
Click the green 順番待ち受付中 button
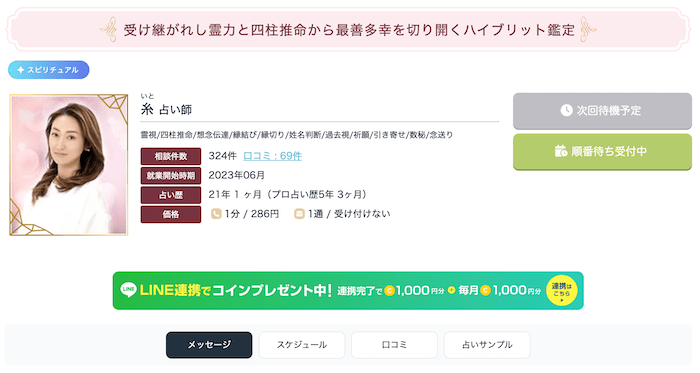tap(602, 152)
